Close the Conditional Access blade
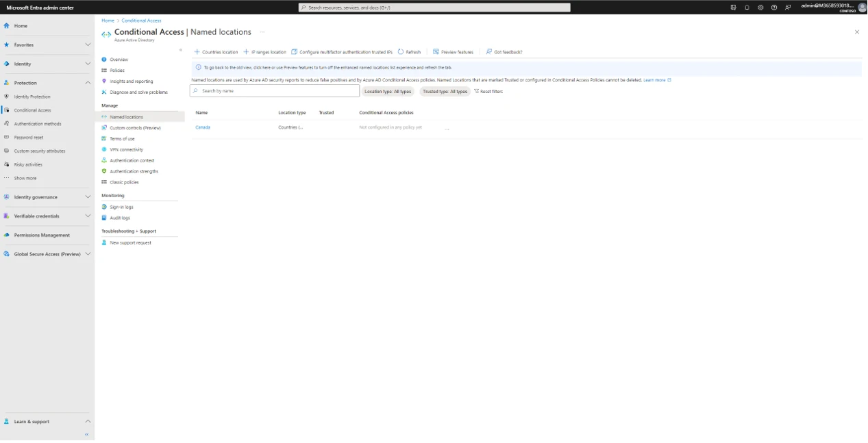This screenshot has height=443, width=868. (x=856, y=32)
